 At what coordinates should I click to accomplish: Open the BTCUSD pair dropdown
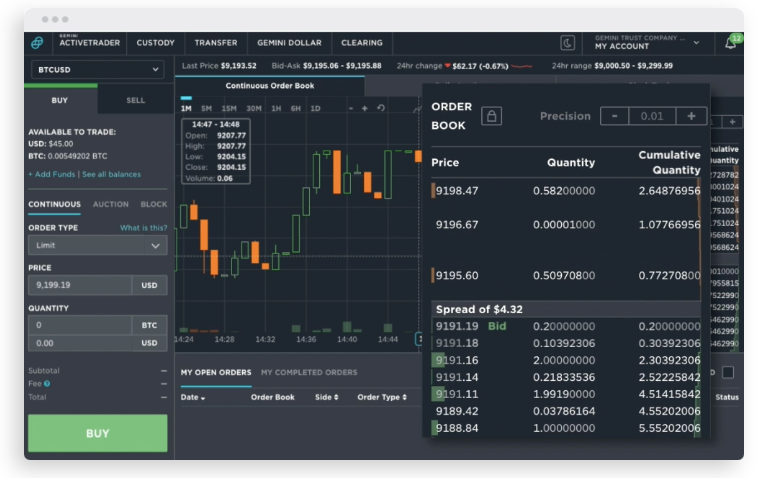click(97, 69)
